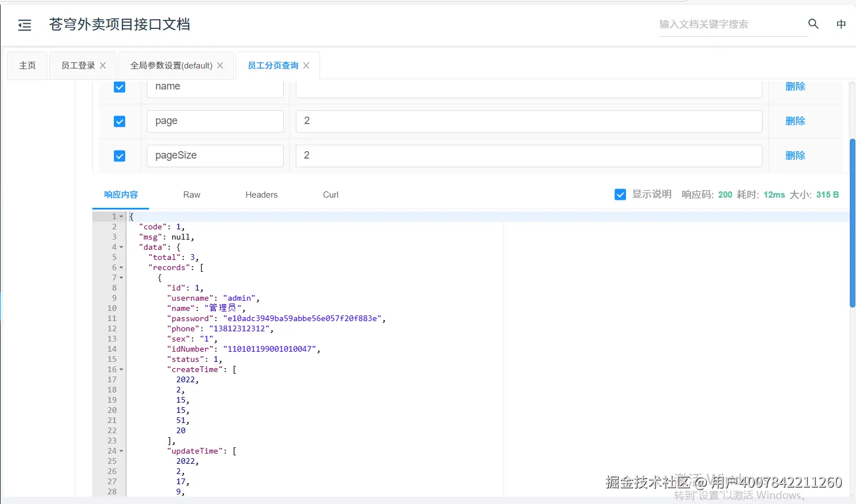Viewport: 856px width, 504px height.
Task: Click the "phone": "13812312312" line
Action: (220, 328)
